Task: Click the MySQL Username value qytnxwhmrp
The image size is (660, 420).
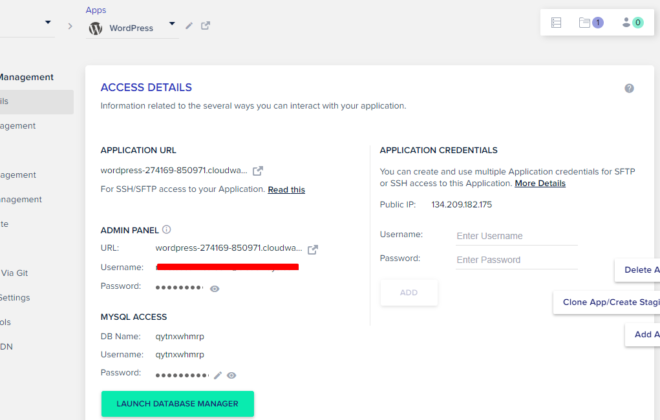Action: pyautogui.click(x=180, y=355)
